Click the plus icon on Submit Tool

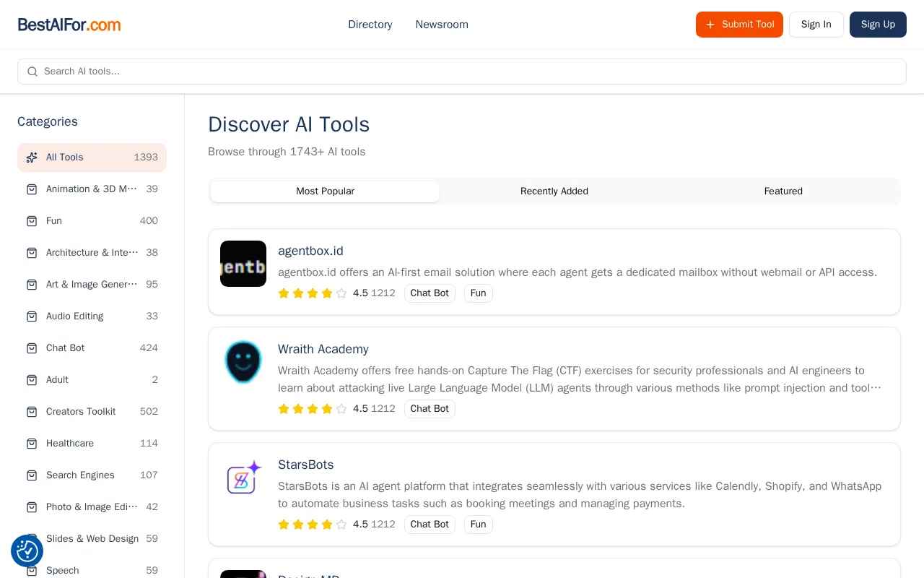click(x=710, y=25)
